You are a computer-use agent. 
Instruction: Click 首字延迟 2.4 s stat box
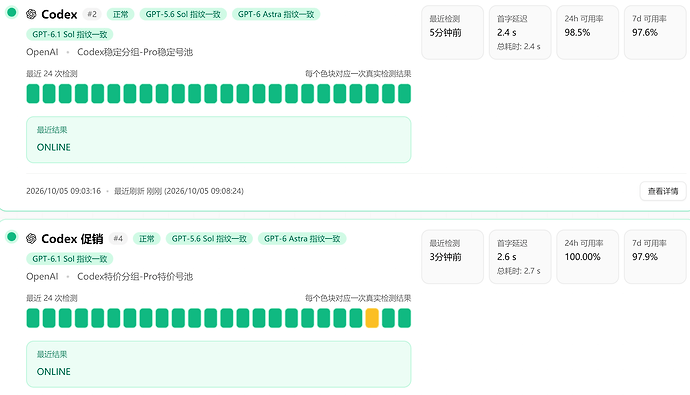pos(520,33)
